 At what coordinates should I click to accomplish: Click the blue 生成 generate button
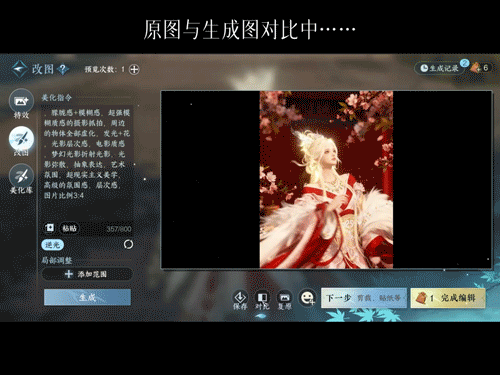(x=87, y=297)
